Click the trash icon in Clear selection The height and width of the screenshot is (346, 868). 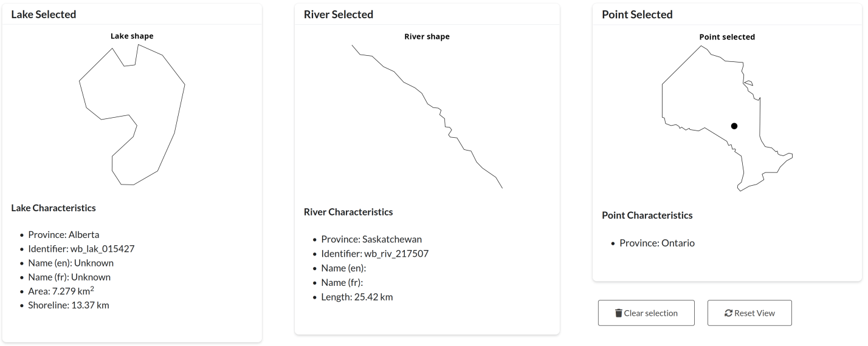619,313
